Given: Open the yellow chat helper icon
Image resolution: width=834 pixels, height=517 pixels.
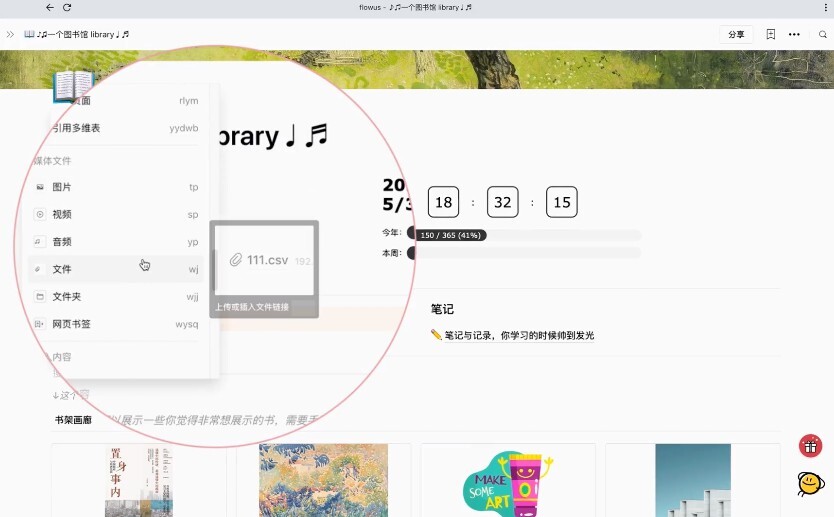Looking at the screenshot, I should click(810, 484).
